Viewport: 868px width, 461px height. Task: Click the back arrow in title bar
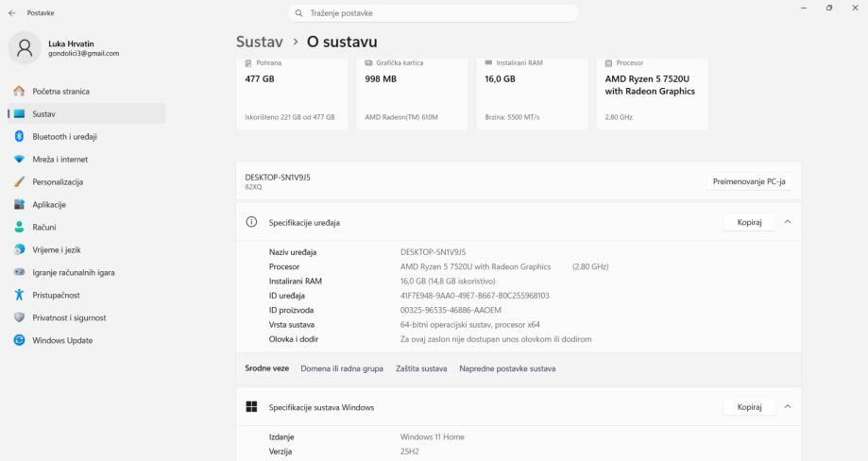pos(12,13)
